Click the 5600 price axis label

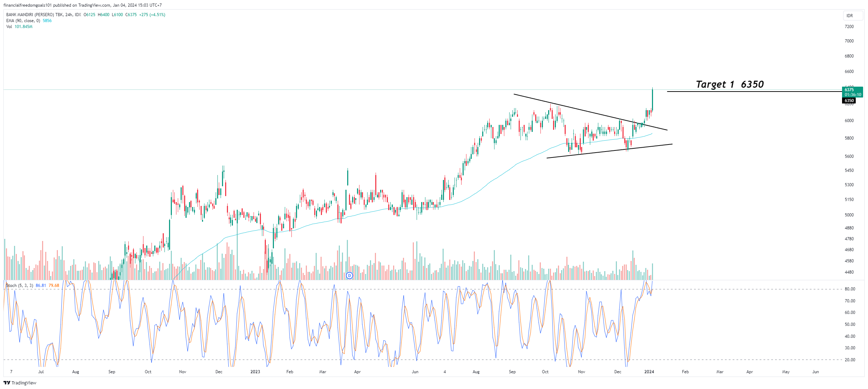pyautogui.click(x=849, y=156)
